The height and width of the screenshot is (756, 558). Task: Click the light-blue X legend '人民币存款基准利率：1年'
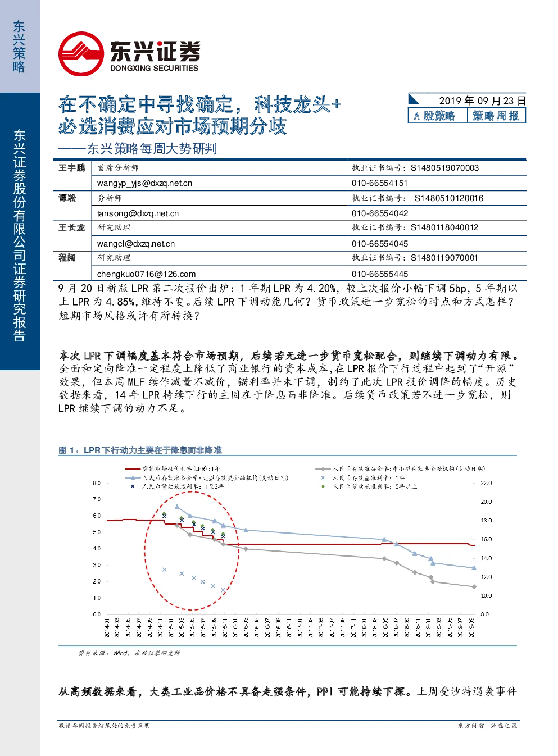(362, 477)
